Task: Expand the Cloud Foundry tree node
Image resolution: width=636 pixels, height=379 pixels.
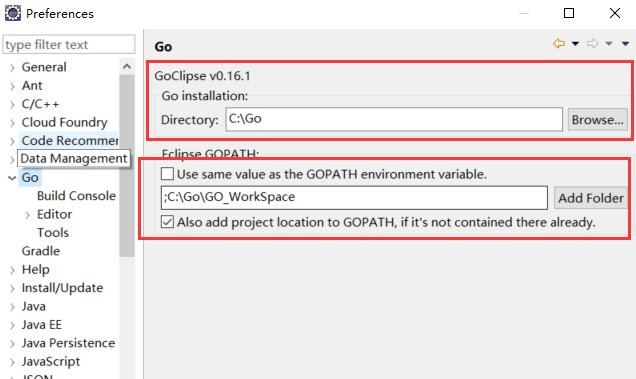Action: coord(13,123)
